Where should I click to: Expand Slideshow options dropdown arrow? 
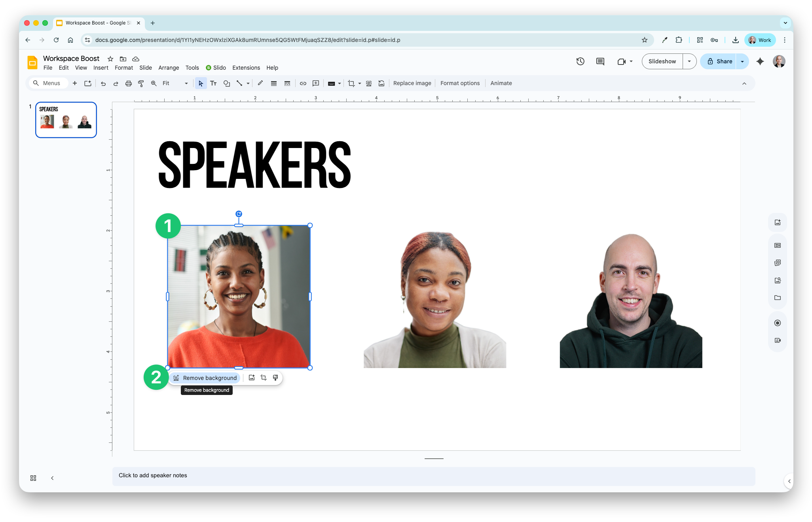coord(689,61)
